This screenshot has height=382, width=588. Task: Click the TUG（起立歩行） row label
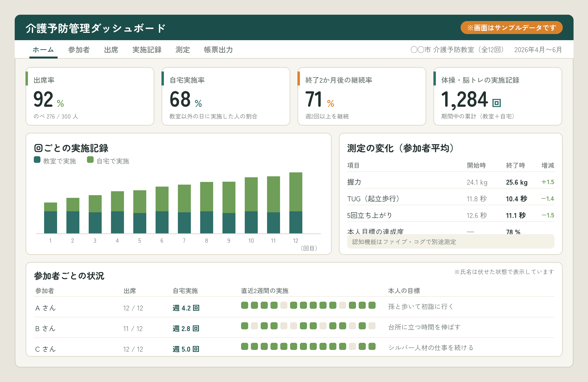pos(373,199)
